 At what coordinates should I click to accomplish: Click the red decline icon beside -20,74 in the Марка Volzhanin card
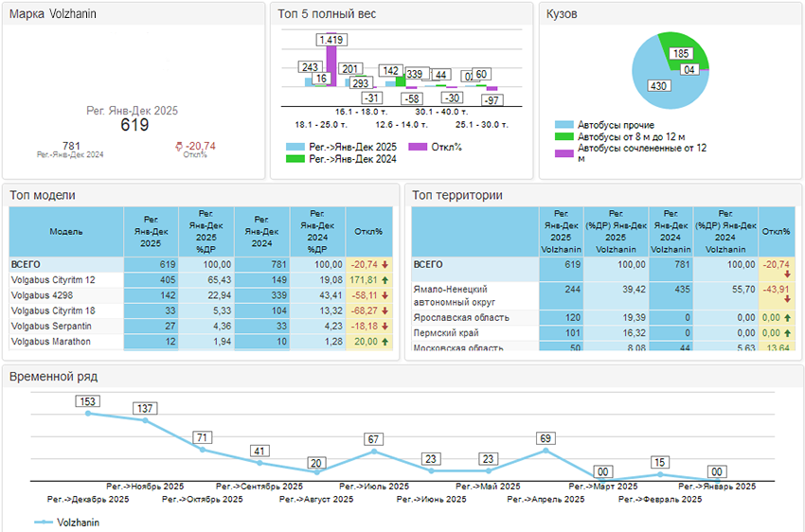pyautogui.click(x=180, y=147)
